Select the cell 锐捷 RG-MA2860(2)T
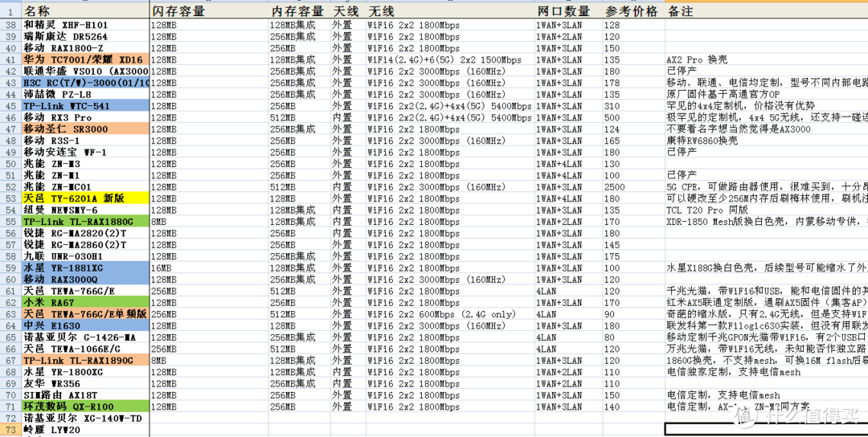 [x=85, y=244]
